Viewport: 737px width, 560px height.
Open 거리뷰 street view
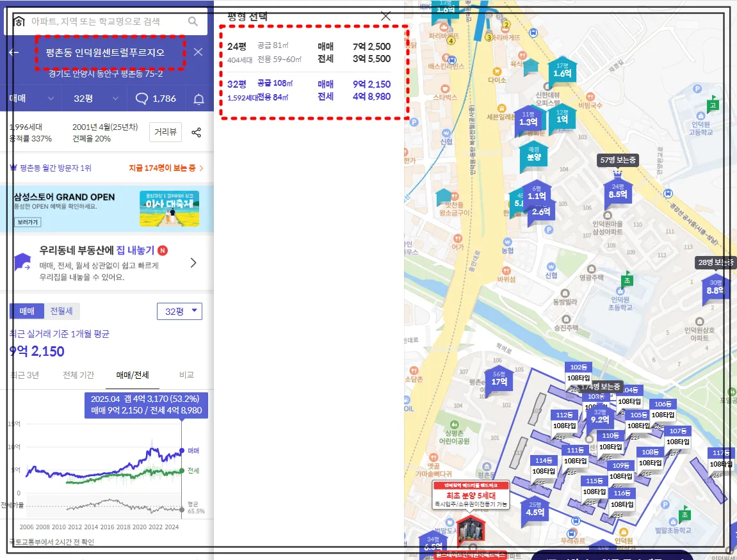(165, 132)
